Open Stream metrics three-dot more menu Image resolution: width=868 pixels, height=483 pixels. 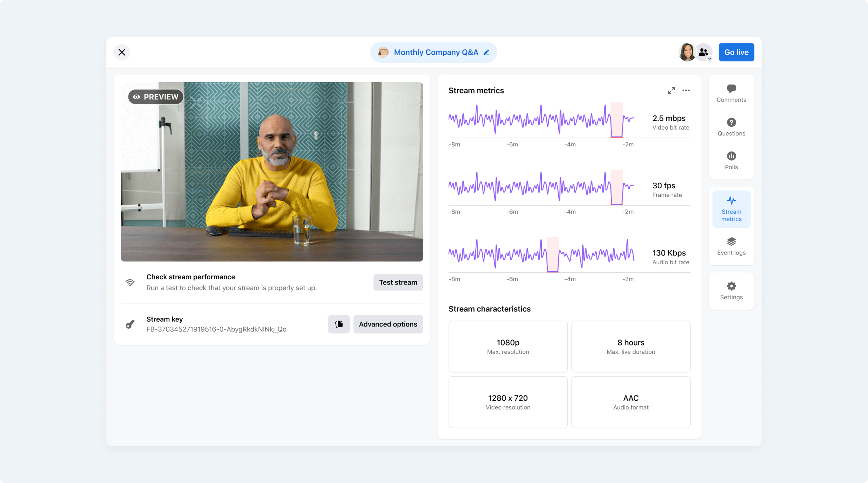click(686, 91)
